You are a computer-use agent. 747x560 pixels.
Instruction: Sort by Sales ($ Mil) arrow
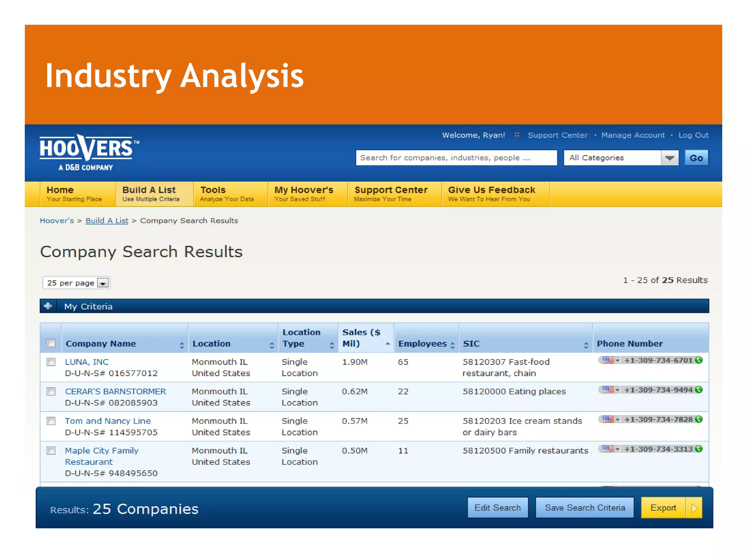point(387,344)
